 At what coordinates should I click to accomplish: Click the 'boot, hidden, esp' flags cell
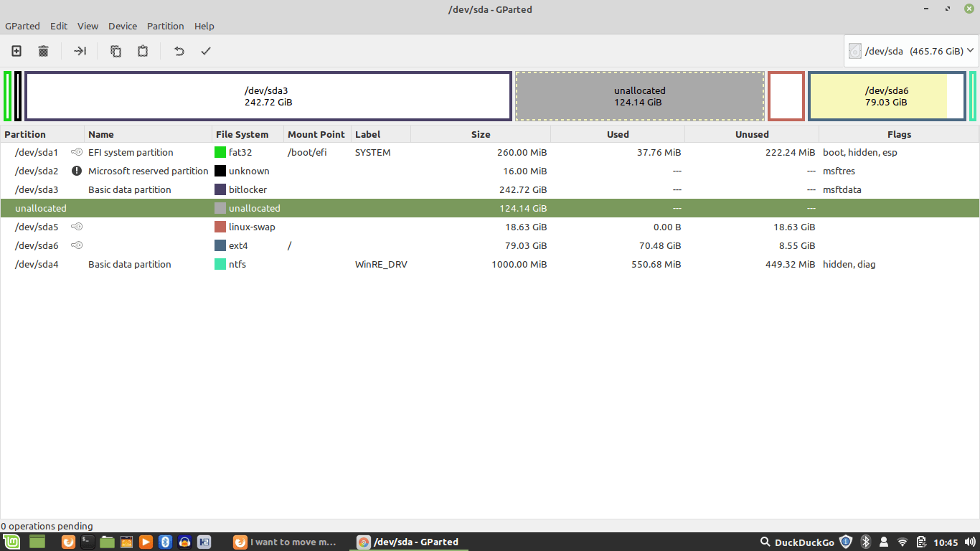[x=860, y=152]
